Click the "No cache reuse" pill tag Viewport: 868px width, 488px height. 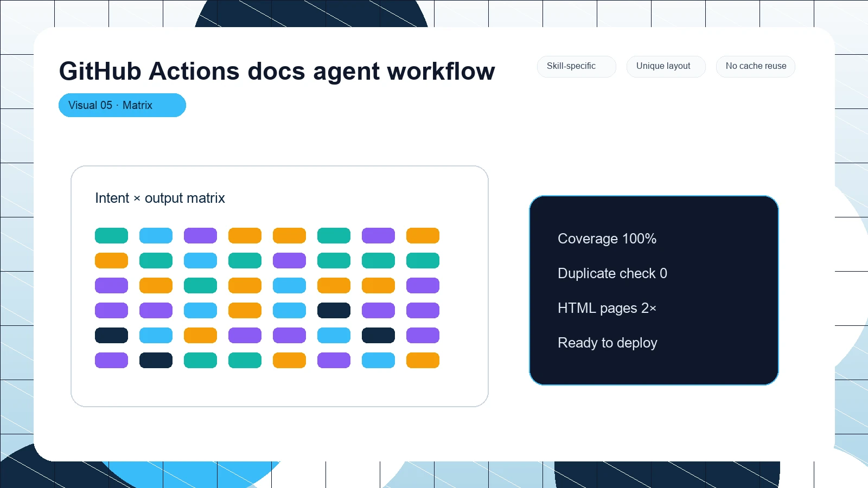coord(756,66)
